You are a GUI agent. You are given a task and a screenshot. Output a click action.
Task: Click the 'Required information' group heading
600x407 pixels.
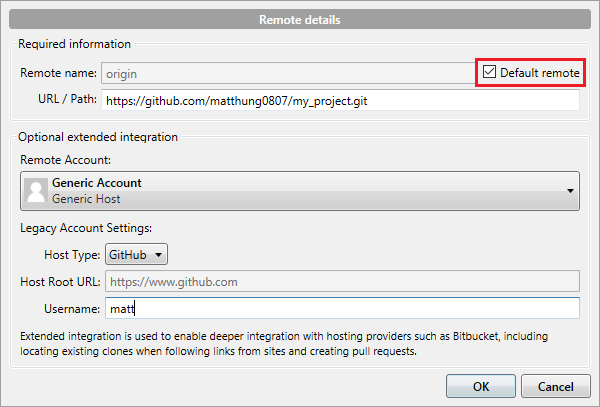pos(76,44)
